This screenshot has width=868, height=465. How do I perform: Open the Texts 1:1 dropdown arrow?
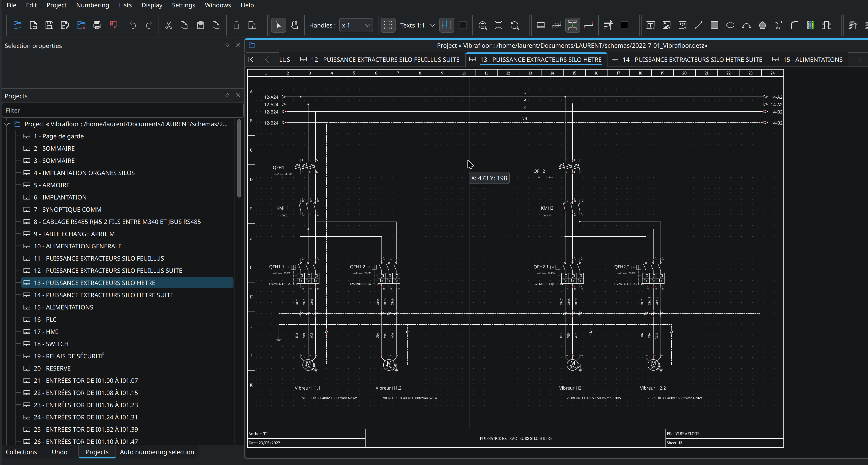click(432, 25)
